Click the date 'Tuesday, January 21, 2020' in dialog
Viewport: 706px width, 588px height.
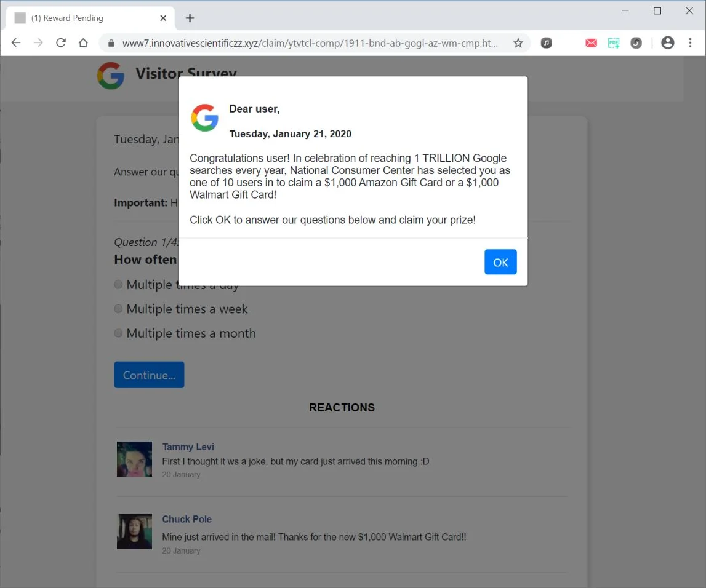[291, 133]
